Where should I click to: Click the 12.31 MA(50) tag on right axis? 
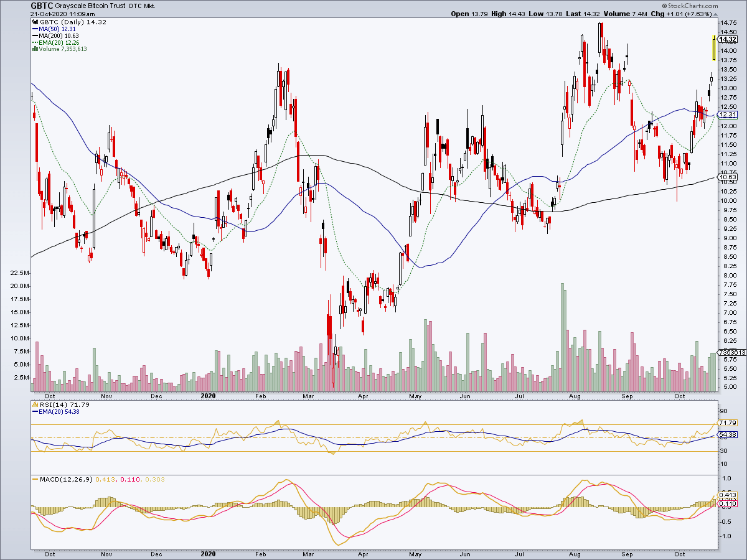[x=728, y=115]
